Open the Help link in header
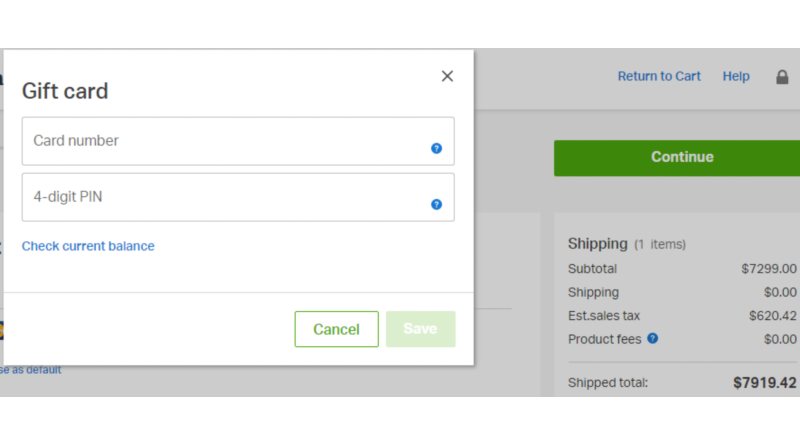Screen dimensions: 800x444 coord(736,76)
